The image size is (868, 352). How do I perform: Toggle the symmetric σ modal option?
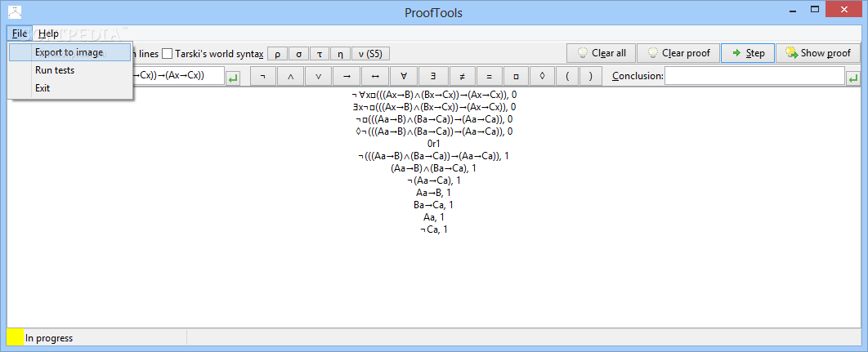tap(299, 54)
